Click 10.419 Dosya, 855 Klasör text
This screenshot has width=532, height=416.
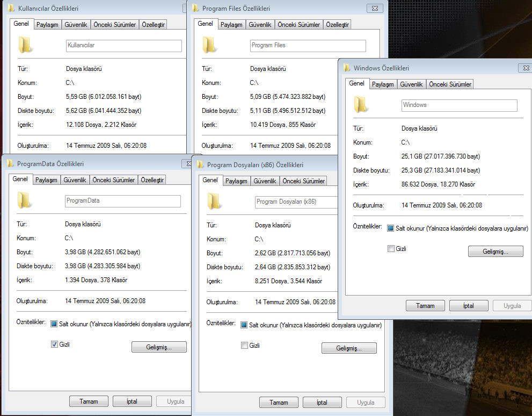tap(283, 125)
